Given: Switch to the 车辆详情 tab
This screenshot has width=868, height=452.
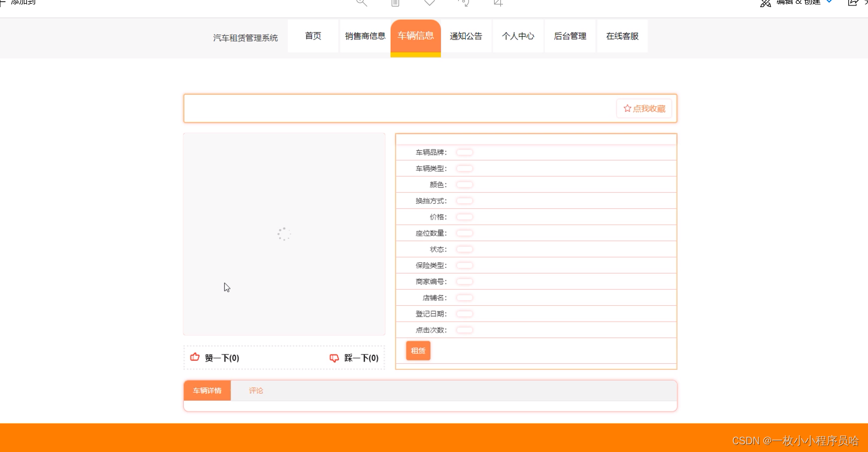Looking at the screenshot, I should [x=207, y=391].
